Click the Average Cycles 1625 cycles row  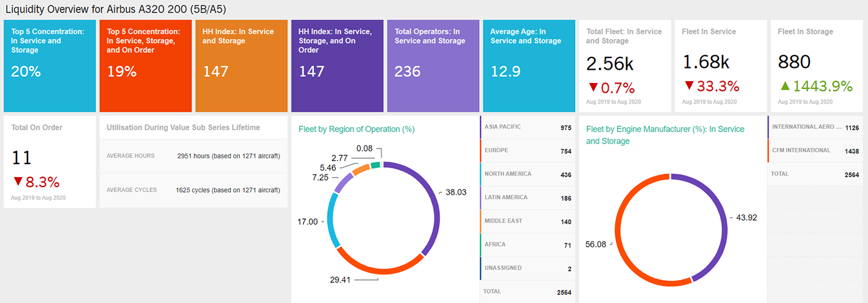pyautogui.click(x=193, y=190)
